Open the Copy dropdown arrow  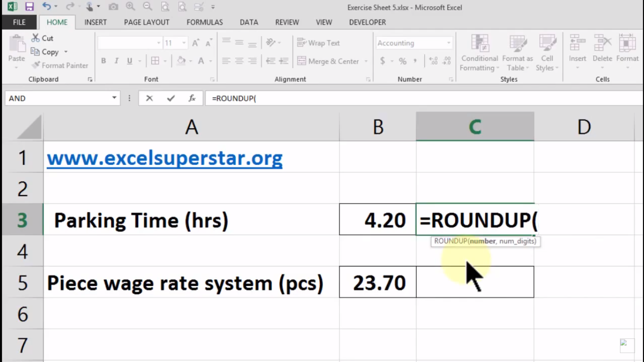pos(66,52)
